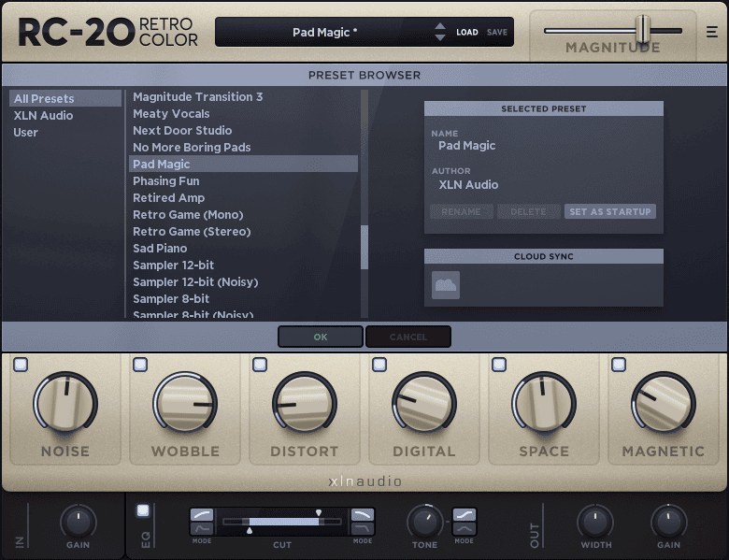Click the input Gain knob

click(x=79, y=522)
